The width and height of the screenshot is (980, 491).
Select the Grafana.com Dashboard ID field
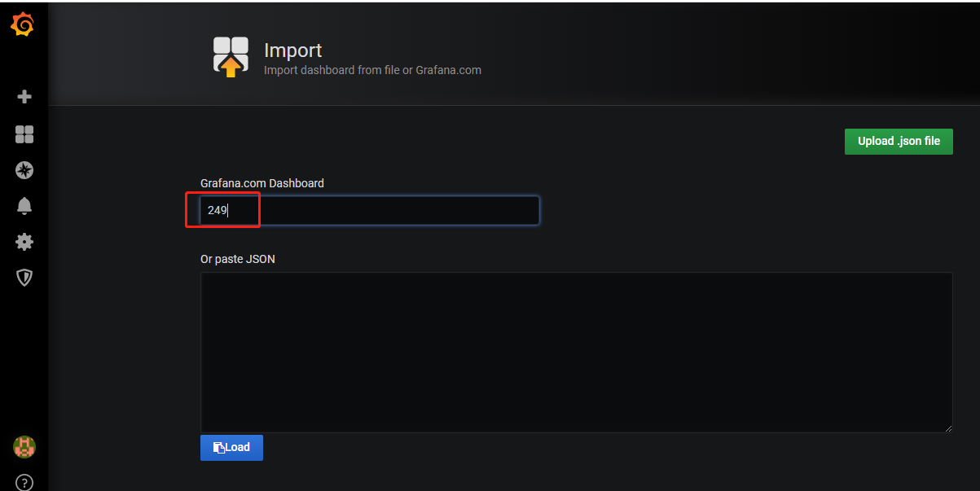(367, 210)
